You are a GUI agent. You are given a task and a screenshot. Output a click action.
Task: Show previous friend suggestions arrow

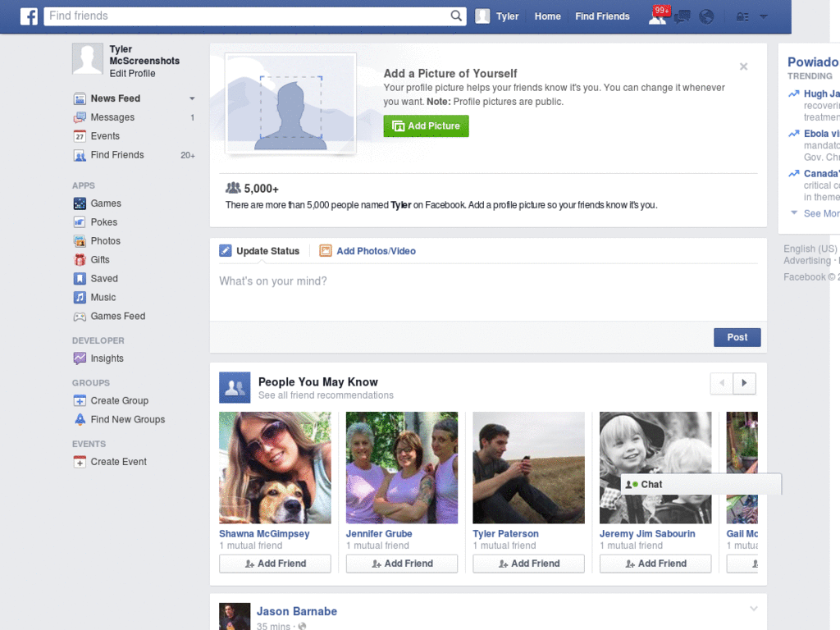(722, 383)
